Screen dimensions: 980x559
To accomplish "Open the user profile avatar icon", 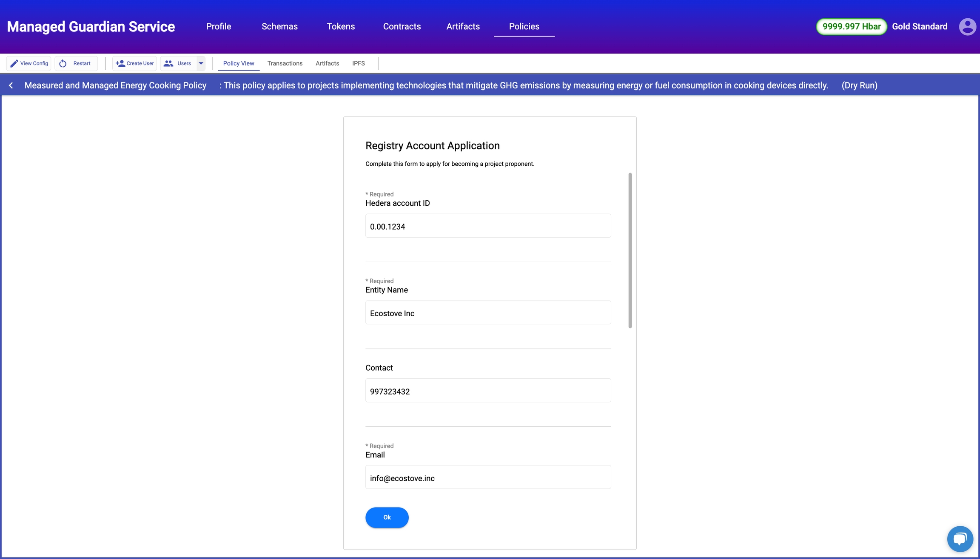I will [x=967, y=27].
